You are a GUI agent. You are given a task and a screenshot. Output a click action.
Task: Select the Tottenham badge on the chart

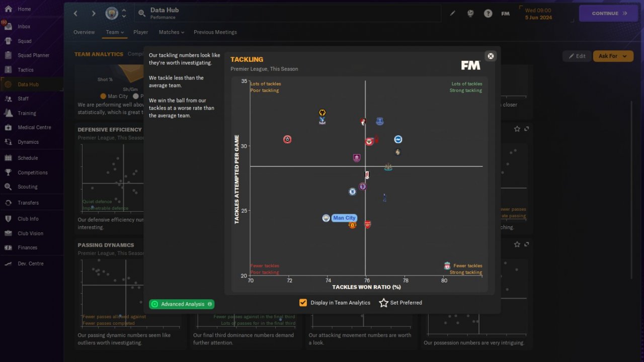[x=385, y=198]
